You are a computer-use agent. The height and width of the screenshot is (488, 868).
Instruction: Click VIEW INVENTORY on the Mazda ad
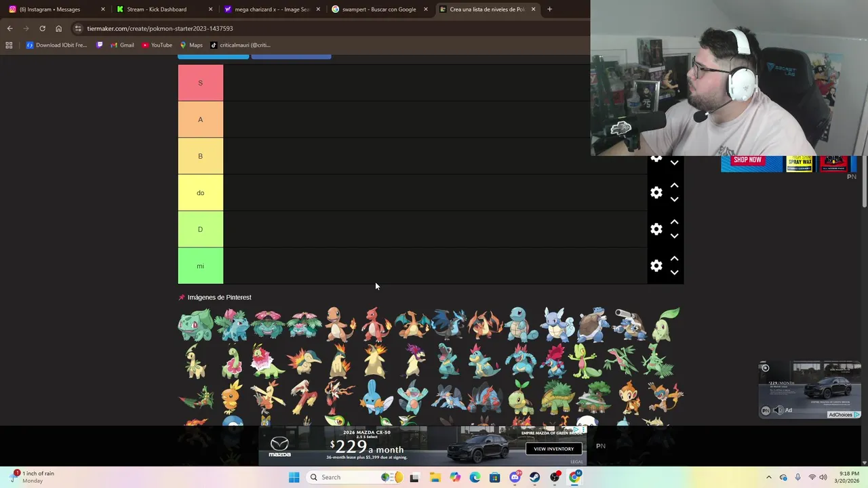(x=553, y=449)
